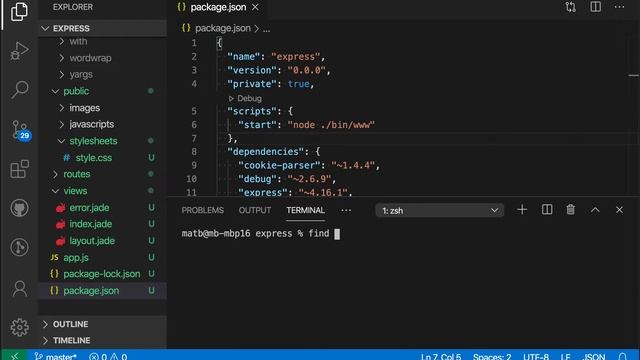Kill terminal with the trash icon
The image size is (640, 360).
pos(570,210)
